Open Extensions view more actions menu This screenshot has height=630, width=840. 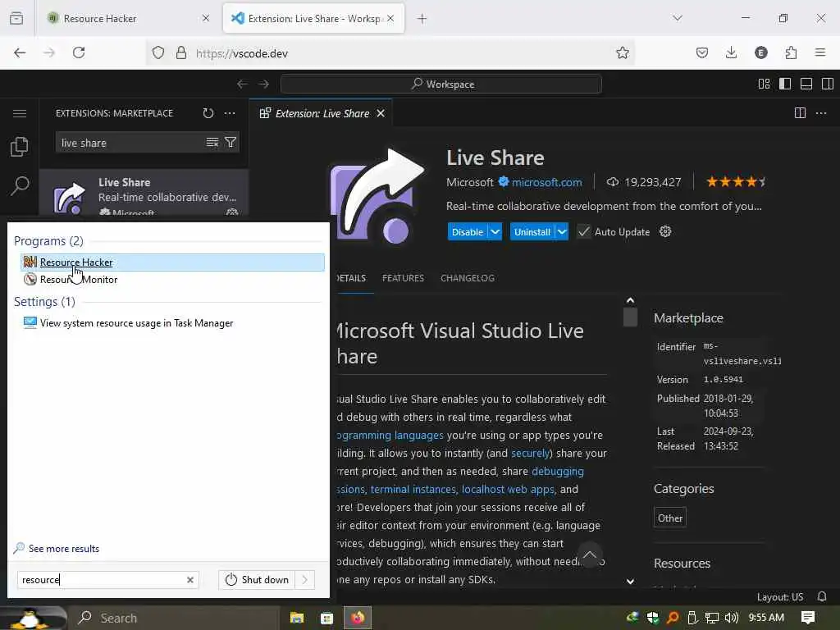(x=230, y=113)
